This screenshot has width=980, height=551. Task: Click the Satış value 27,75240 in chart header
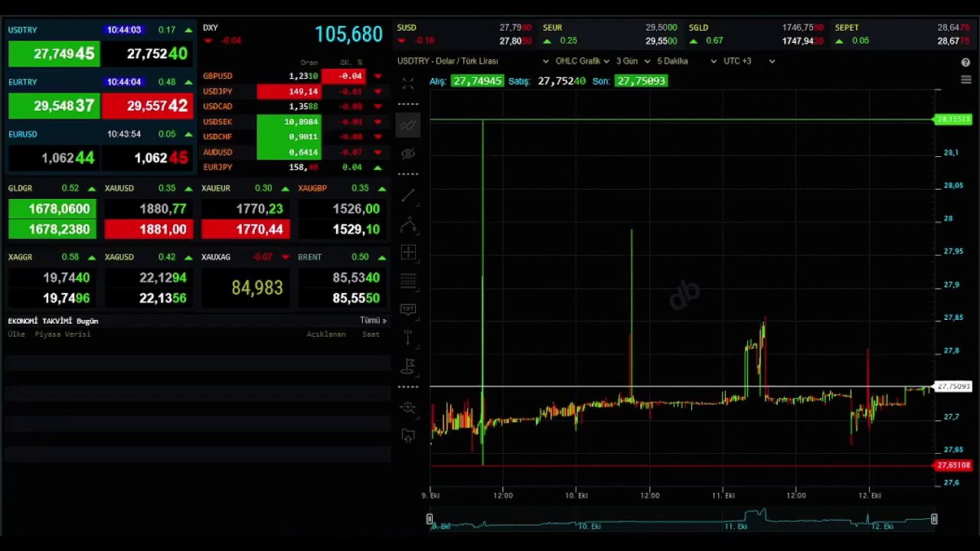[x=561, y=81]
